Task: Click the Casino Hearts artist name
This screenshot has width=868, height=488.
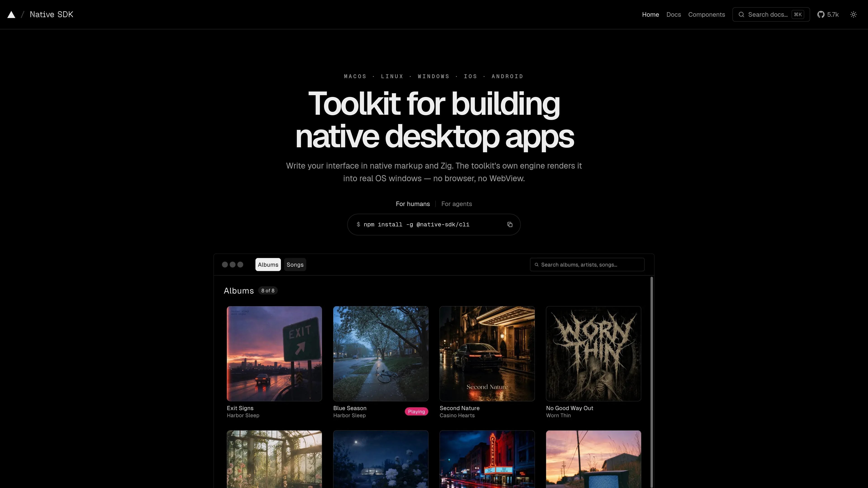Action: point(457,416)
